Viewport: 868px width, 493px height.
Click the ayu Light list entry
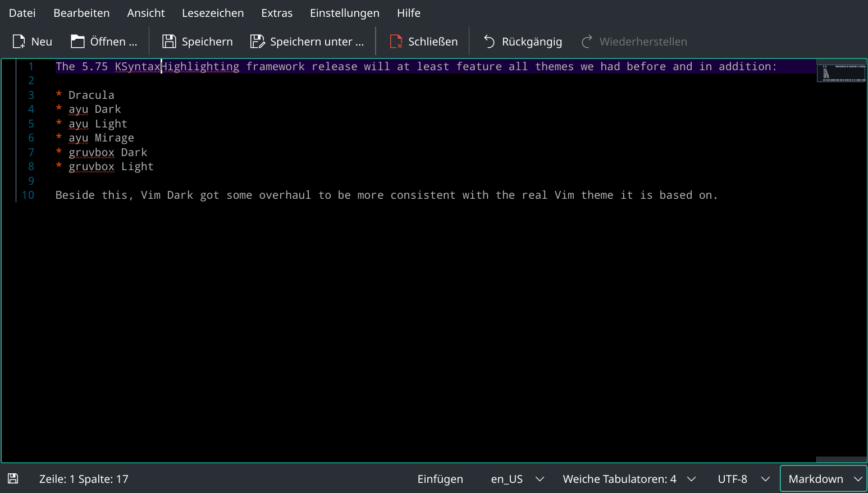click(x=98, y=124)
